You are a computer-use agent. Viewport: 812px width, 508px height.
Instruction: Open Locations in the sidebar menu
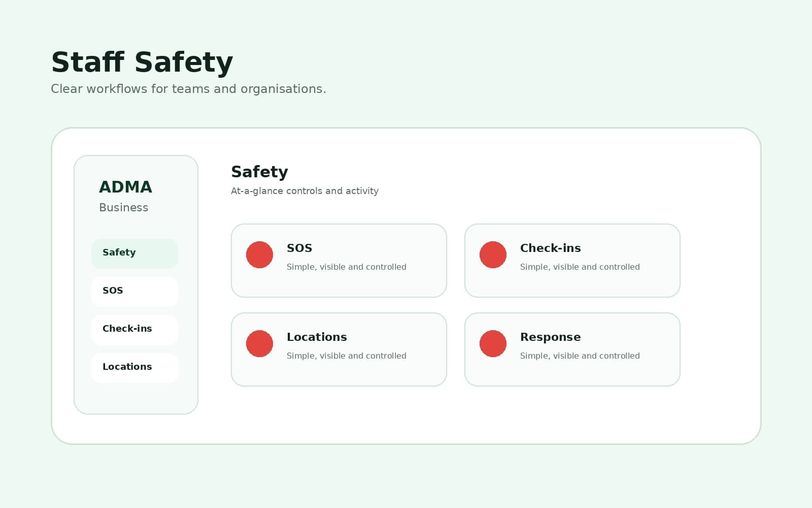coord(134,367)
